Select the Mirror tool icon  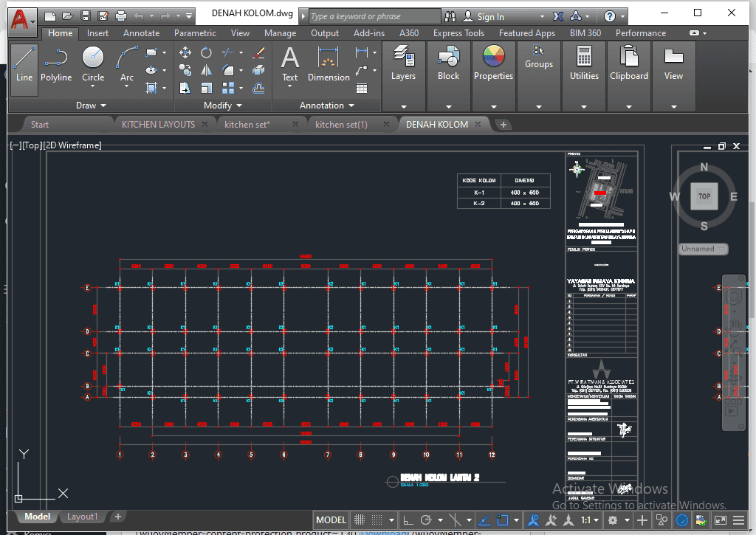[x=207, y=70]
